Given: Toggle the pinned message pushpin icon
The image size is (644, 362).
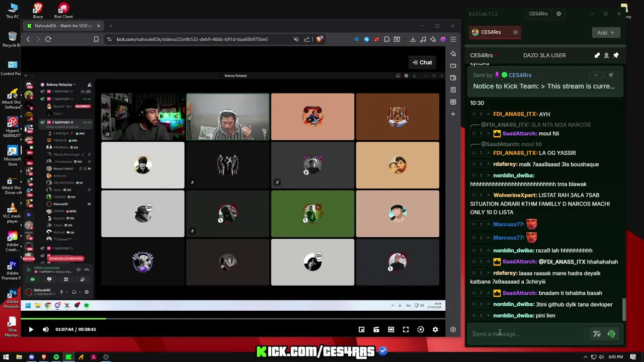Looking at the screenshot, I should (616, 55).
